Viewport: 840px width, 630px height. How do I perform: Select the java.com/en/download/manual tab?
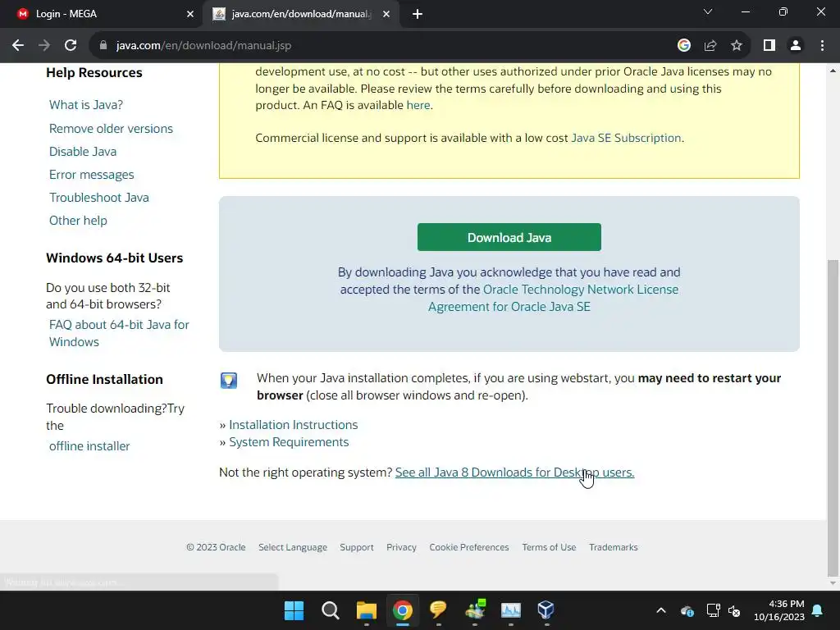click(300, 14)
